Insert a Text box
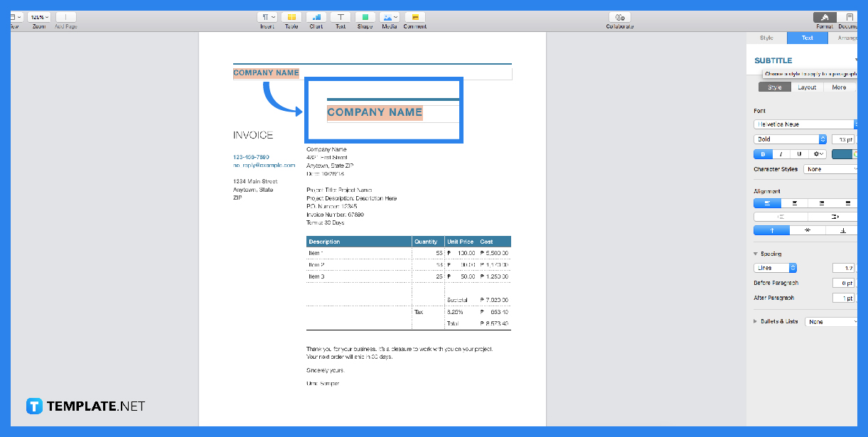Screen dimensions: 868x437 pos(340,16)
